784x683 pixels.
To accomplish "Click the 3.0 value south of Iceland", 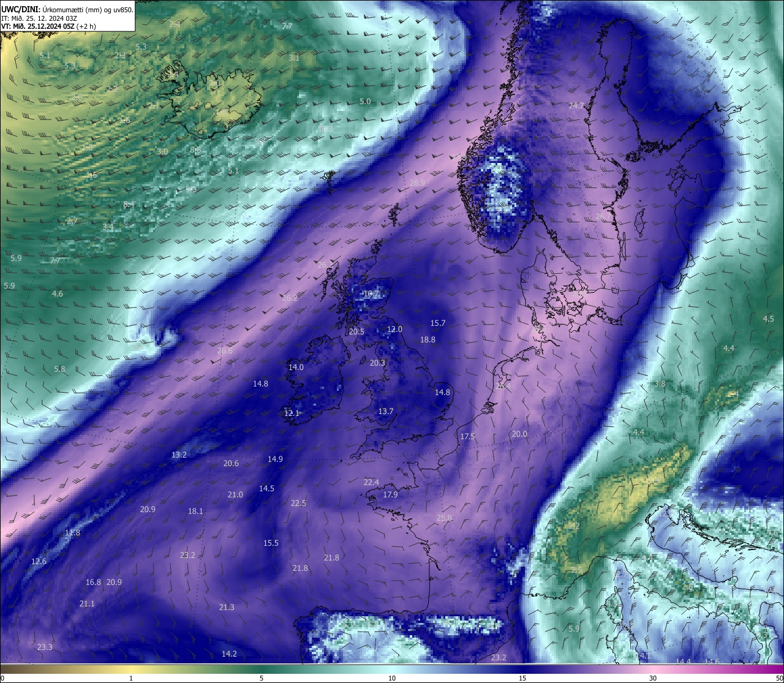I will tap(162, 151).
